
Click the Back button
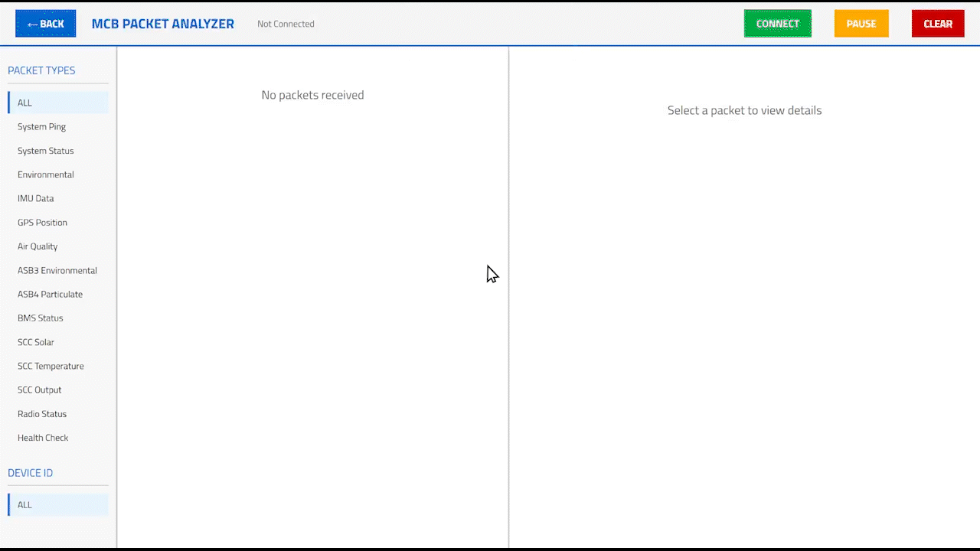[46, 24]
